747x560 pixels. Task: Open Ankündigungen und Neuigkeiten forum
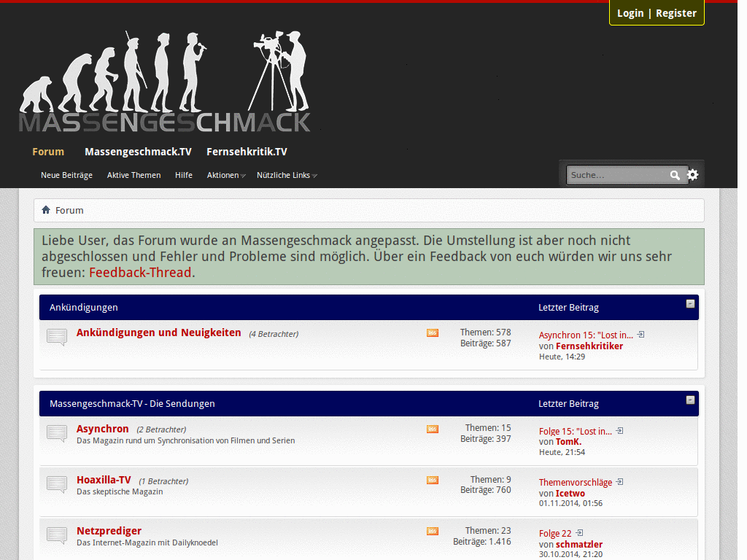(x=158, y=332)
